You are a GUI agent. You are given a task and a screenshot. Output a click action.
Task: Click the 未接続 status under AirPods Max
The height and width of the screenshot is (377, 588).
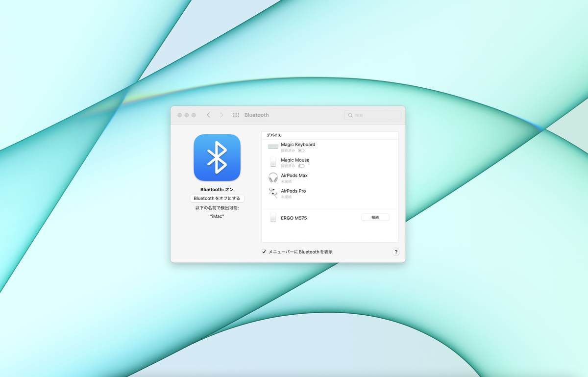tap(286, 181)
